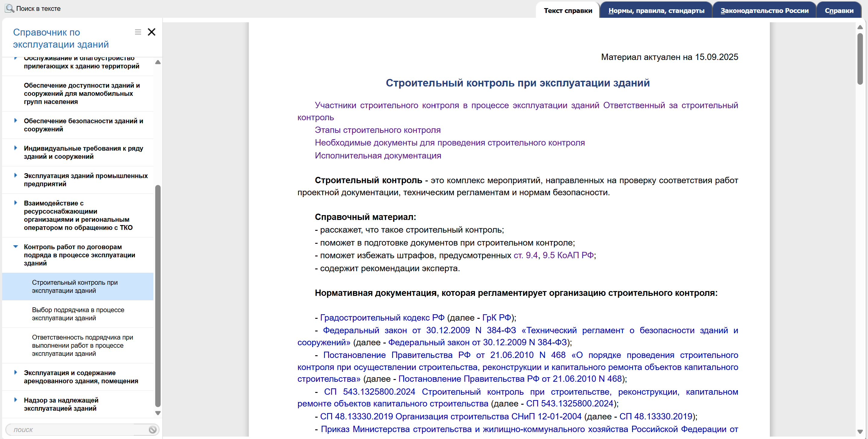Viewport: 868px width, 439px height.
Task: Click document vertical scrollbar thumb
Action: pos(860,59)
